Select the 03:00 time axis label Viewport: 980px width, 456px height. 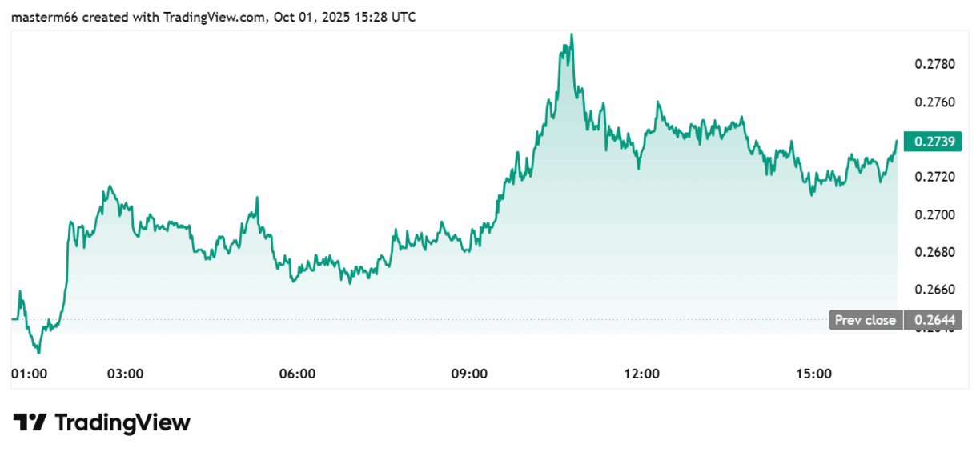126,374
